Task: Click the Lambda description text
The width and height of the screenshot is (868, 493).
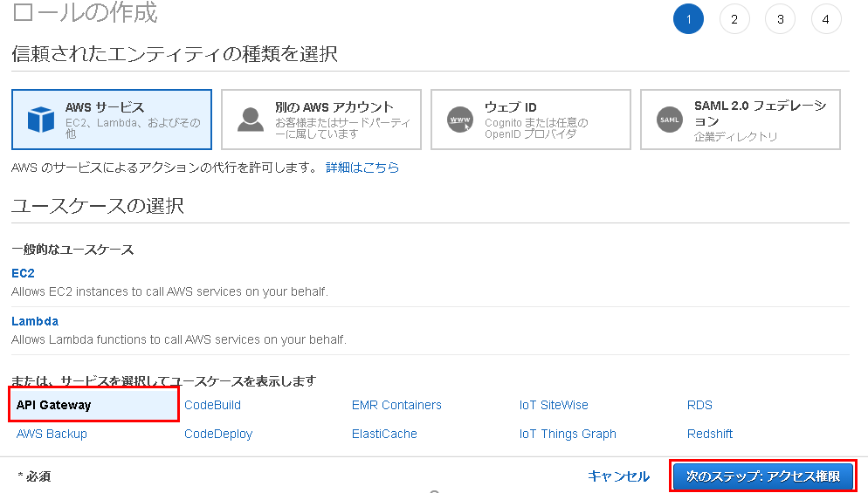Action: 179,339
